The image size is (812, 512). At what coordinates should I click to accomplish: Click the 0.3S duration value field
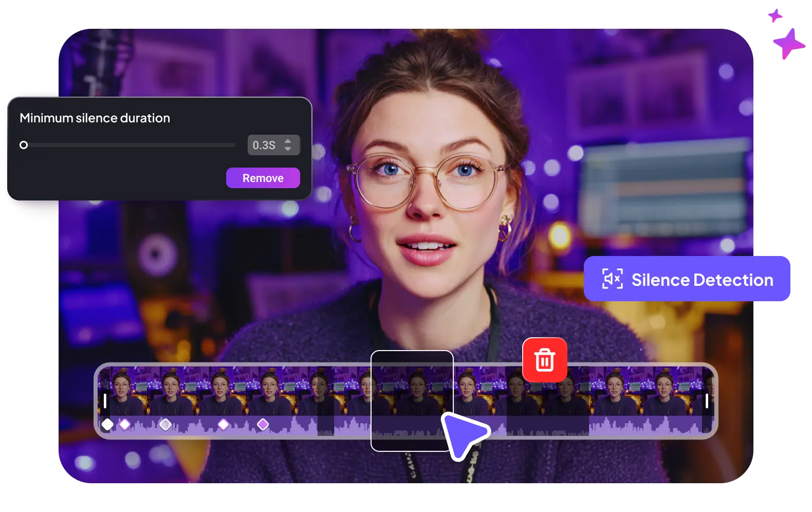click(x=264, y=145)
